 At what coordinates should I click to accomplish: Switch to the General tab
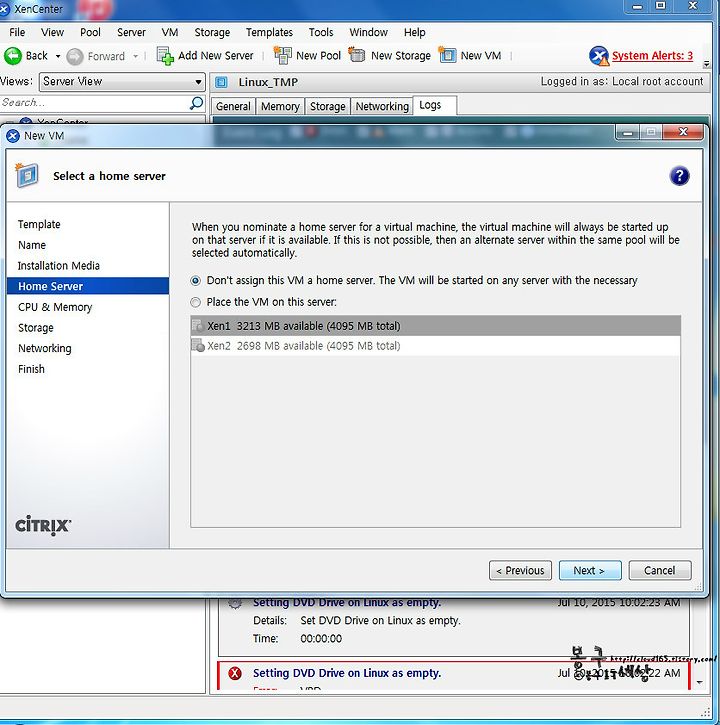pyautogui.click(x=233, y=106)
